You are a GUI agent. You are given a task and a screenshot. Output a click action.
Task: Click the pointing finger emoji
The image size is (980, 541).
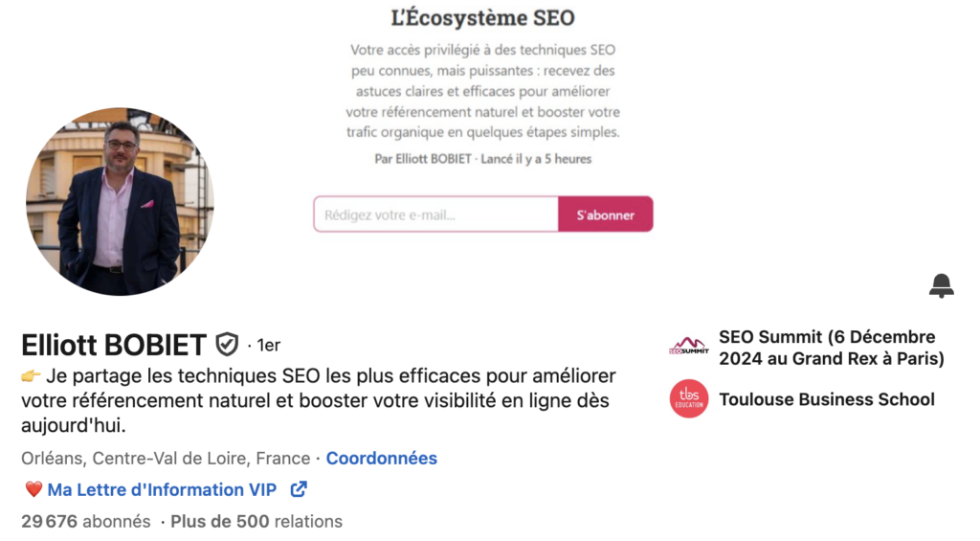[x=31, y=375]
